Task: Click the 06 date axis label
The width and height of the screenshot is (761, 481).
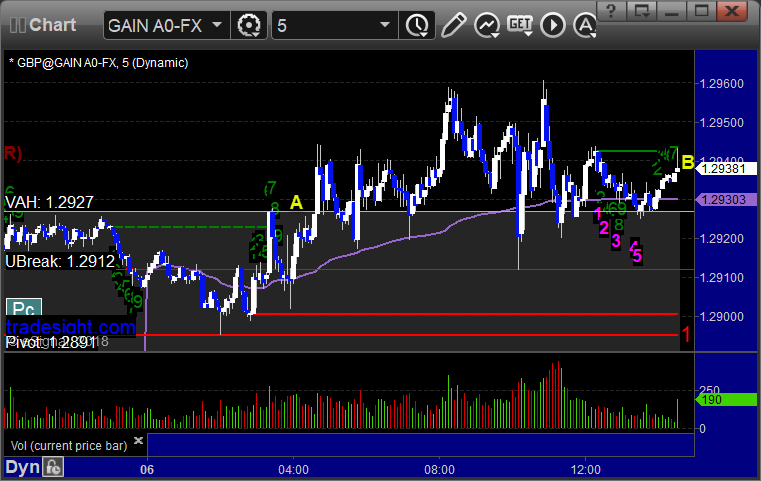Action: click(147, 470)
